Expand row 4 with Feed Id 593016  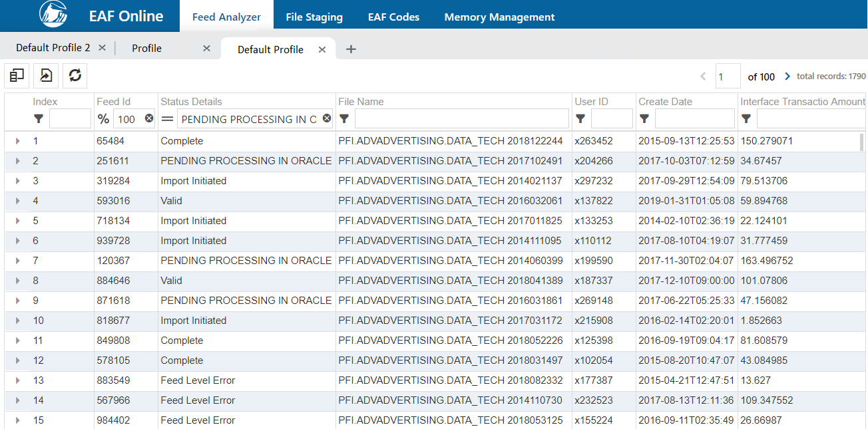[x=17, y=201]
